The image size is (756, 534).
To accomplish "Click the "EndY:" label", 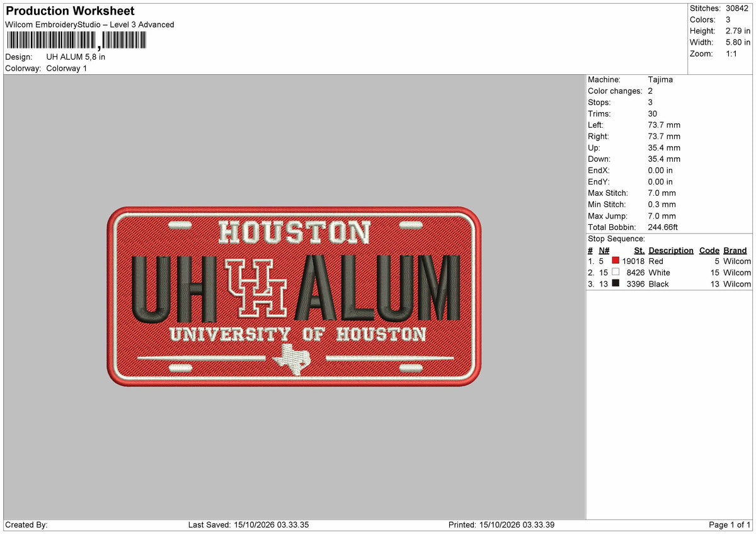I will 598,181.
